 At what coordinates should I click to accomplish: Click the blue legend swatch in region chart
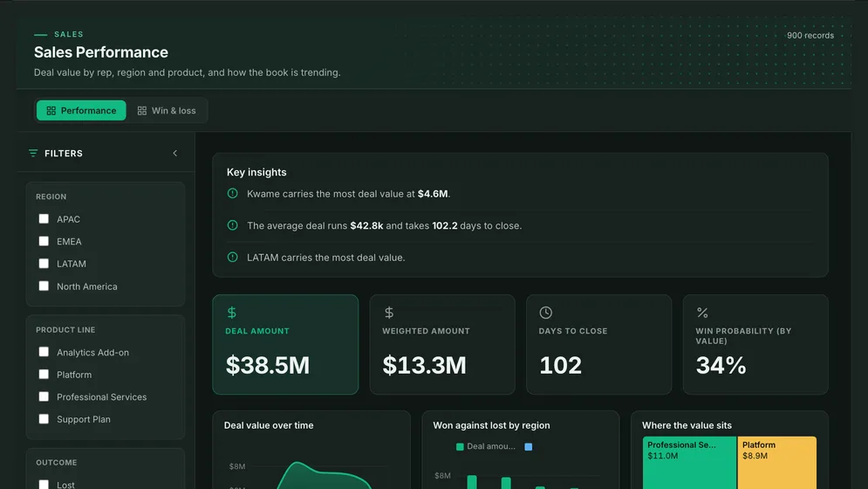tap(529, 447)
